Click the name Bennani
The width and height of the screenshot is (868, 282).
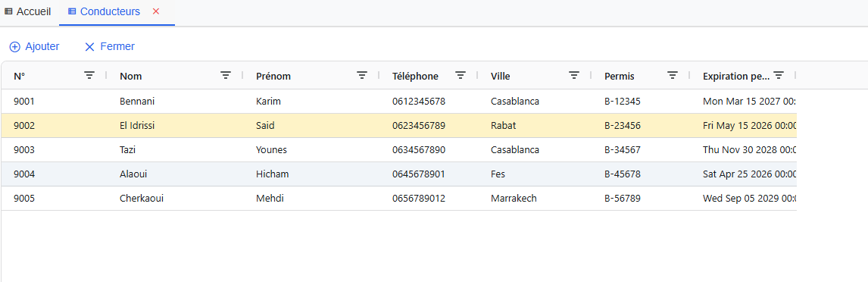(137, 102)
